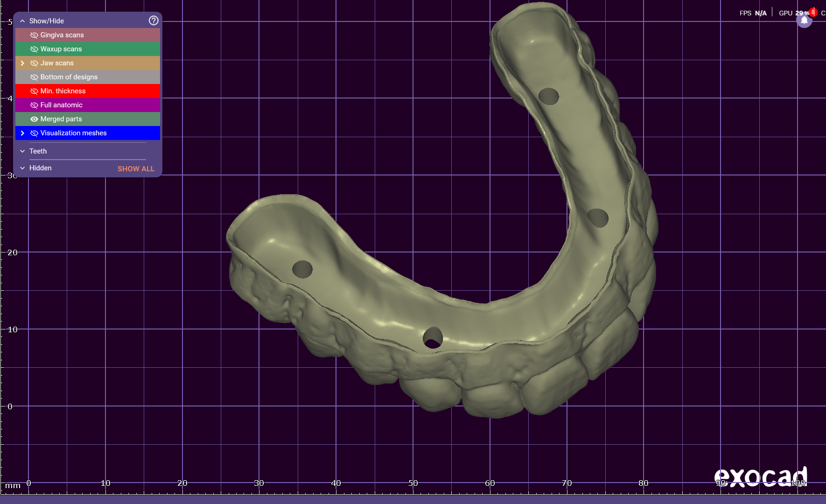Collapse the Show/Hide panel chevron
The image size is (826, 504).
point(22,21)
